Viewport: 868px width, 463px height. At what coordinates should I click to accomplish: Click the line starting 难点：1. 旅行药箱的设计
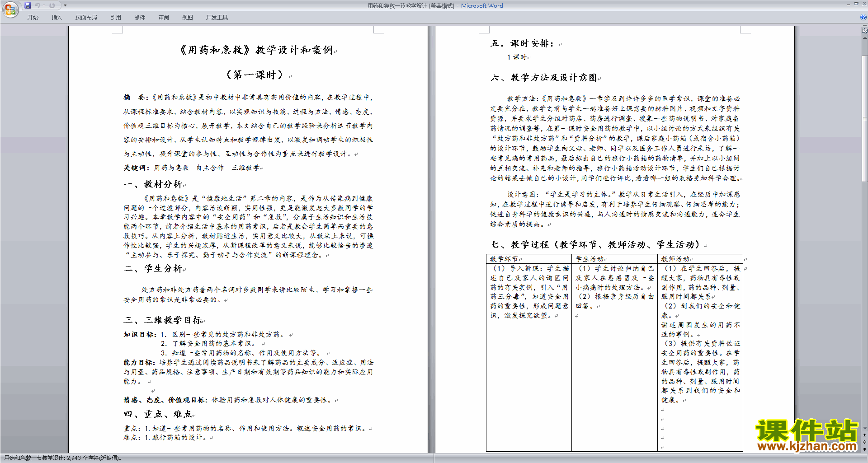tap(165, 438)
